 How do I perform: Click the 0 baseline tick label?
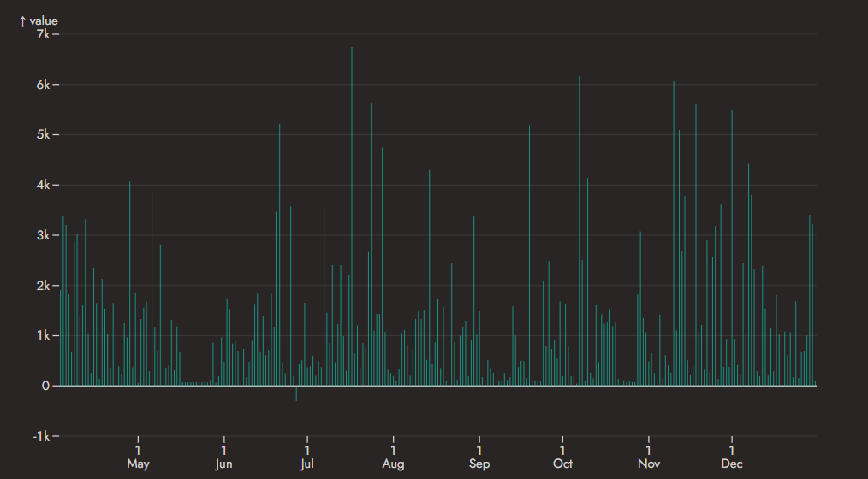47,386
